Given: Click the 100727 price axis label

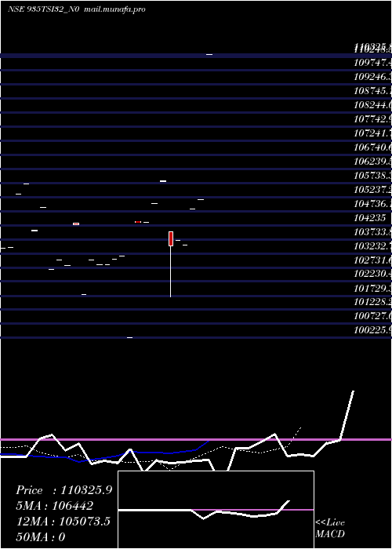Looking at the screenshot, I should (372, 316).
